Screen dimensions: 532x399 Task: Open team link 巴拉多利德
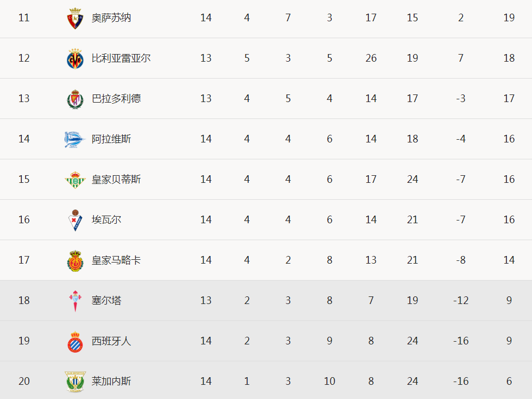coord(116,98)
